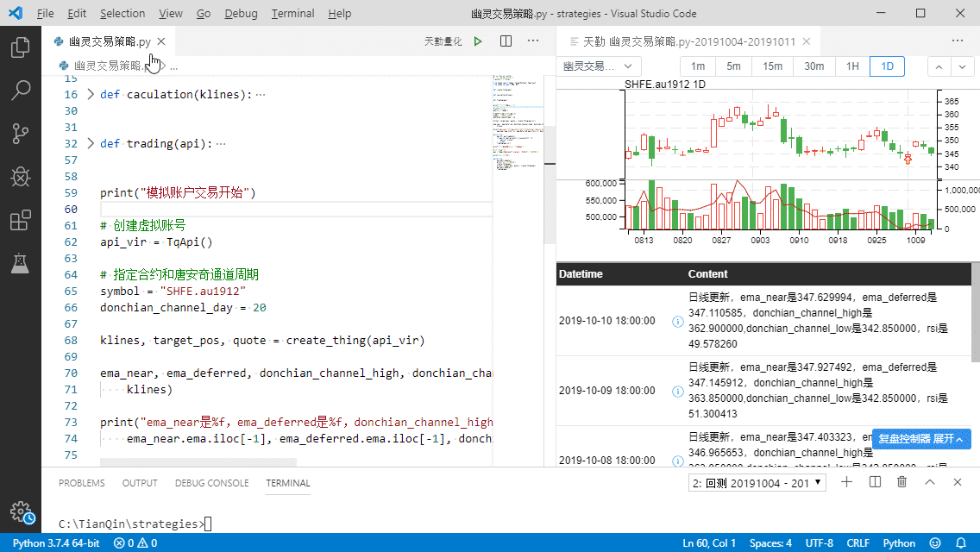This screenshot has height=552, width=980.
Task: Open notifications bell in status bar
Action: (961, 543)
